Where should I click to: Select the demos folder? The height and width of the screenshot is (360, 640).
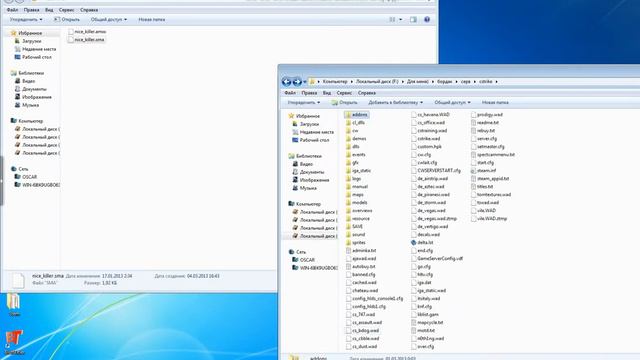click(x=356, y=139)
